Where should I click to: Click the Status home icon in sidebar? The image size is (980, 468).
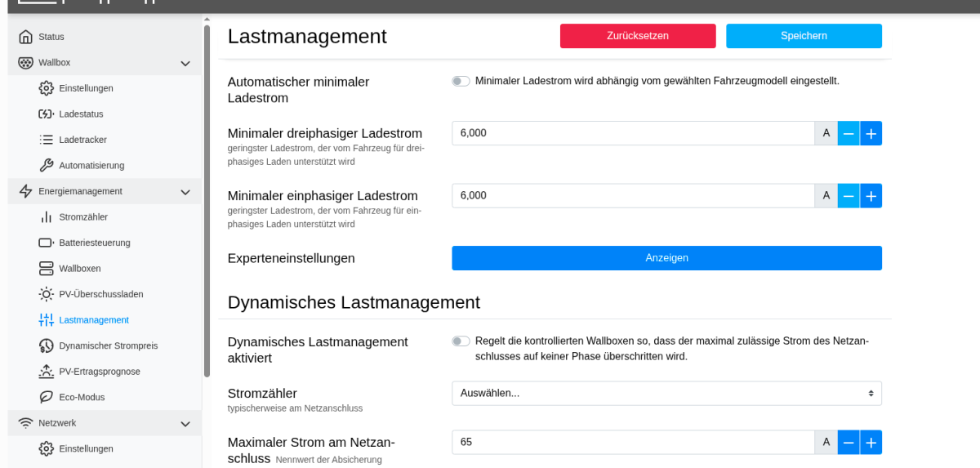click(x=26, y=37)
